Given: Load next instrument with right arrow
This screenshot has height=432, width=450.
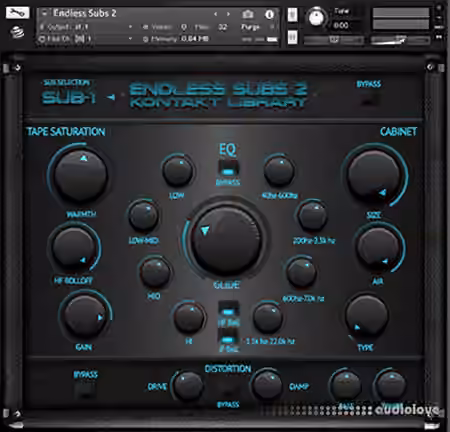Looking at the screenshot, I should [228, 14].
